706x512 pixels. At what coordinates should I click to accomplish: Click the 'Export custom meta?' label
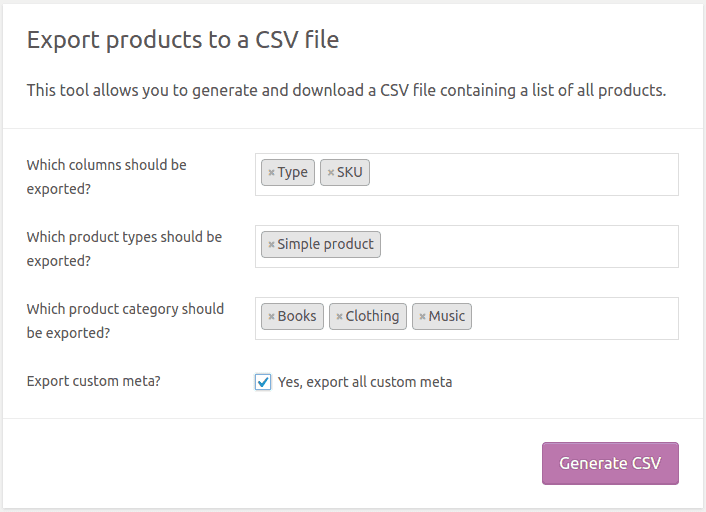(x=95, y=381)
